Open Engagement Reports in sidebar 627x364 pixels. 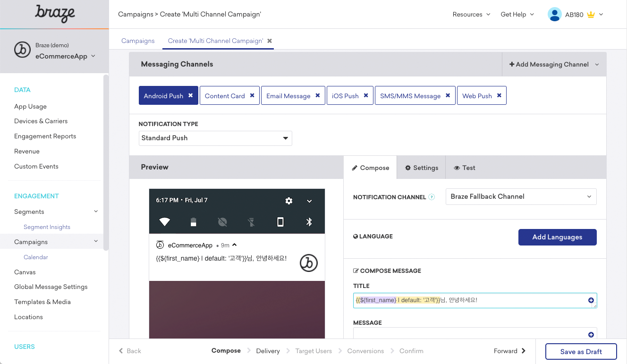tap(45, 136)
